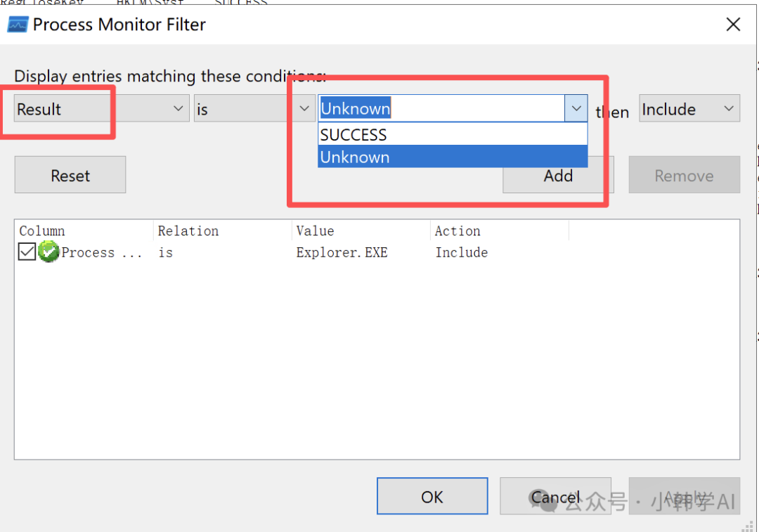Click the Remove button
The image size is (759, 532).
point(684,176)
